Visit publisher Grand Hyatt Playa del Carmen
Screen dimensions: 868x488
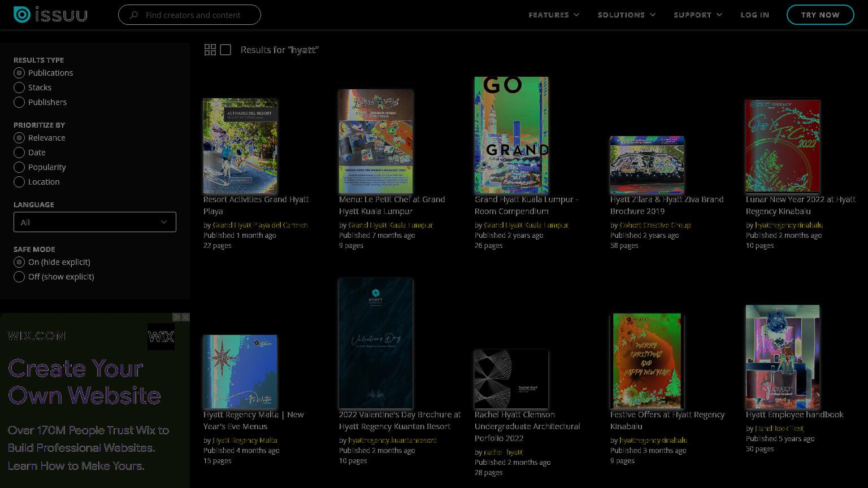click(261, 225)
